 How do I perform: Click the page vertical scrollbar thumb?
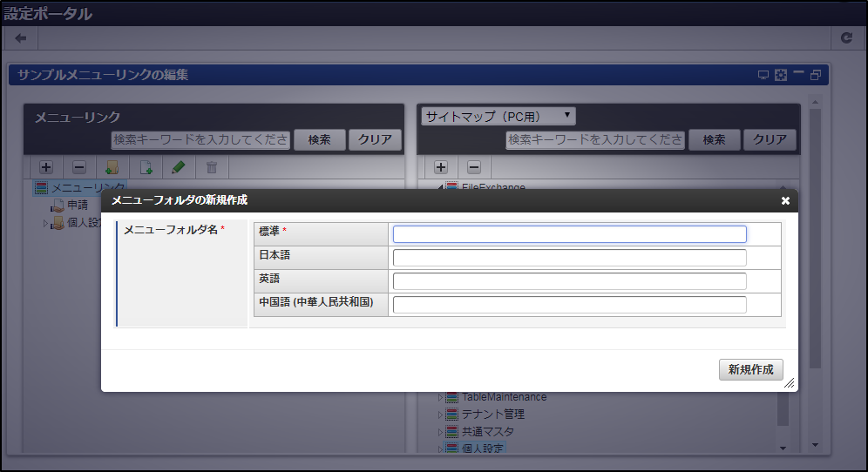click(815, 239)
